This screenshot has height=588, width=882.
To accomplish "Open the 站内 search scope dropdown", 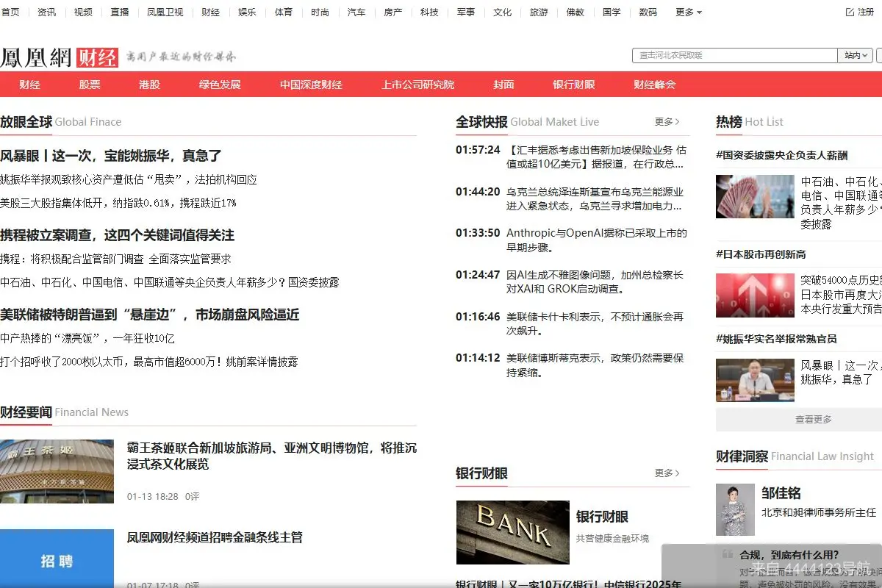I will 853,55.
